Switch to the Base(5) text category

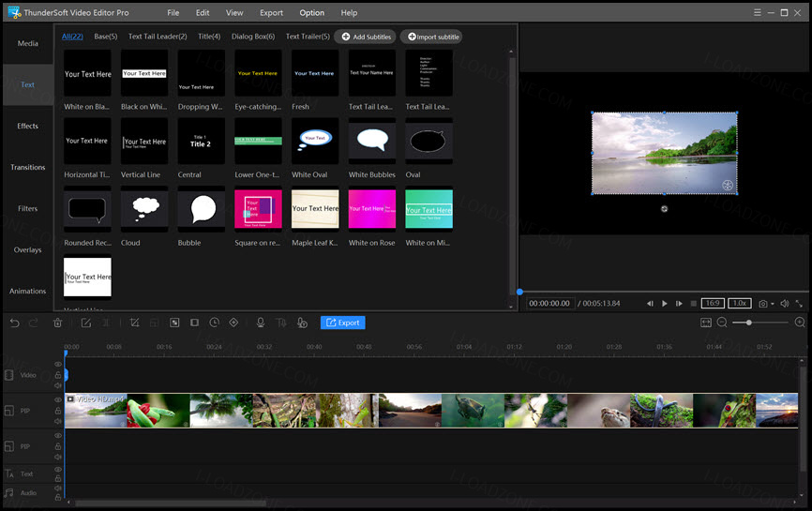click(x=106, y=37)
